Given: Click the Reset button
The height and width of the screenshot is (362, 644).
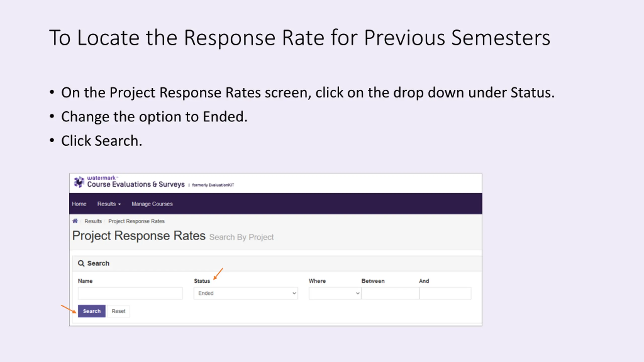Looking at the screenshot, I should click(118, 311).
